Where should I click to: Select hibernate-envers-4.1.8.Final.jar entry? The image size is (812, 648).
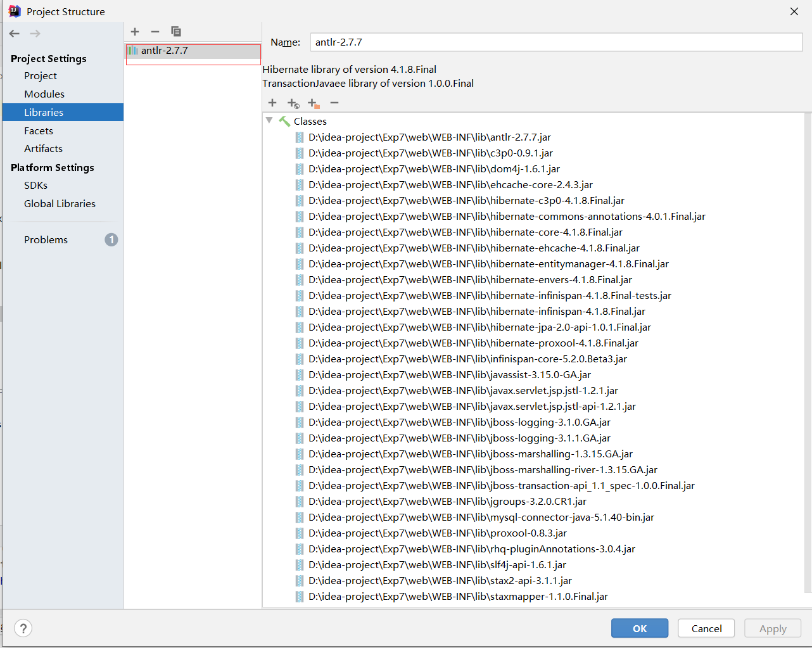(470, 280)
